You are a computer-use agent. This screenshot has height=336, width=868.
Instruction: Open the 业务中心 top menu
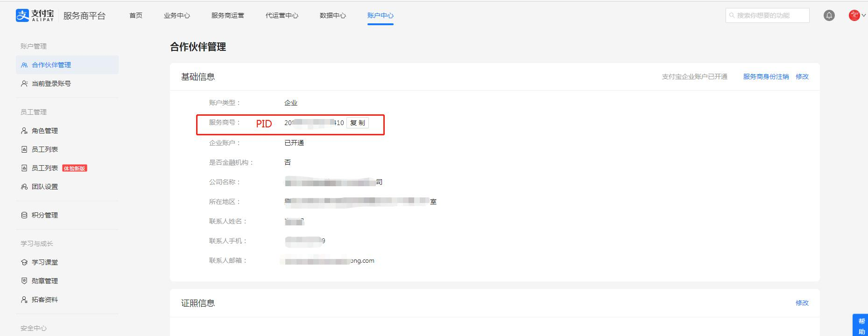(176, 15)
